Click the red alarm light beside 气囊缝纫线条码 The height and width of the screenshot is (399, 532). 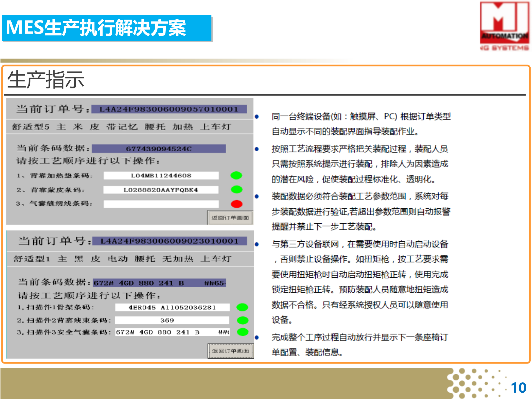[x=237, y=204]
